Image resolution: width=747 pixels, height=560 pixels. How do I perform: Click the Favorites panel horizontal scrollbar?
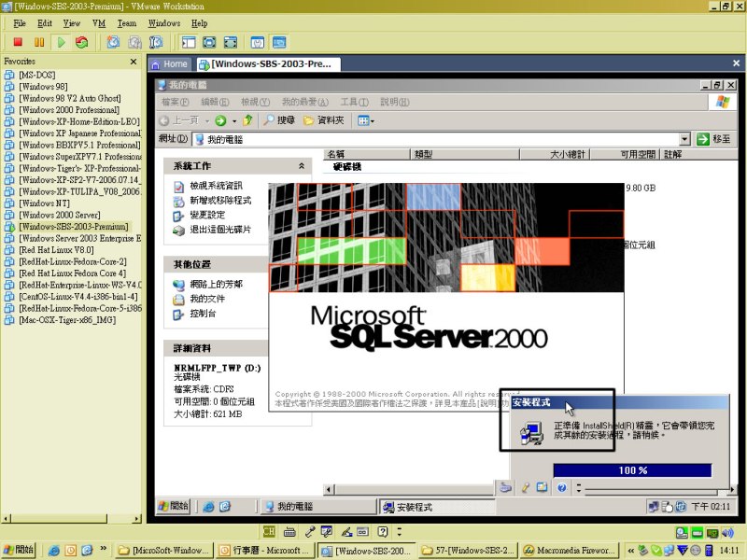coord(72,519)
